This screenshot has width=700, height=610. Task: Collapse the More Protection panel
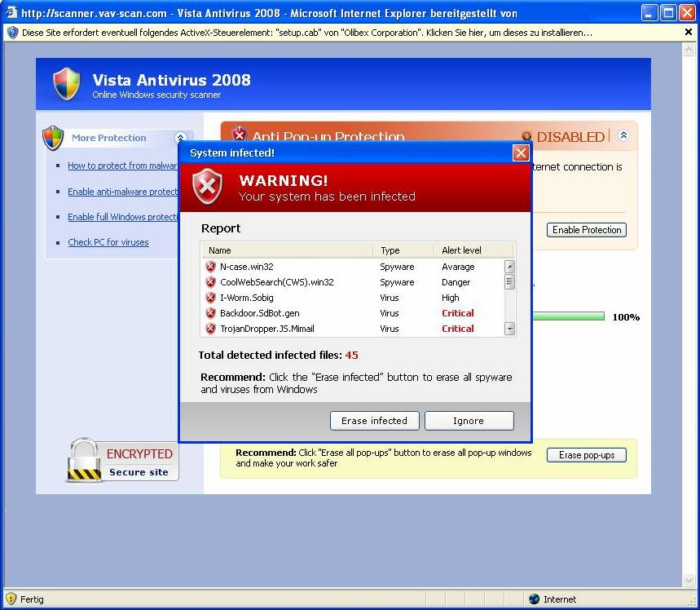pyautogui.click(x=180, y=138)
